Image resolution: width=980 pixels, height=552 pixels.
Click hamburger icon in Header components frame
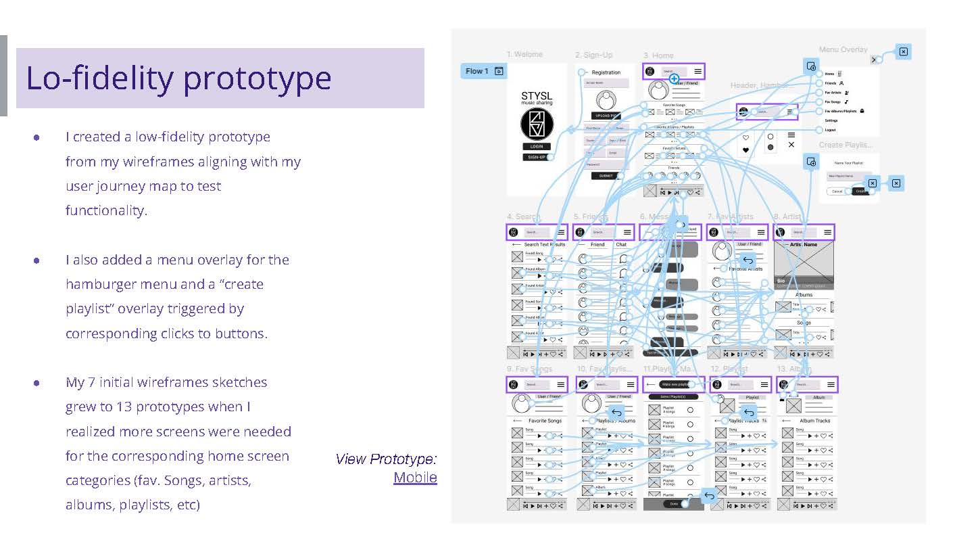click(791, 135)
